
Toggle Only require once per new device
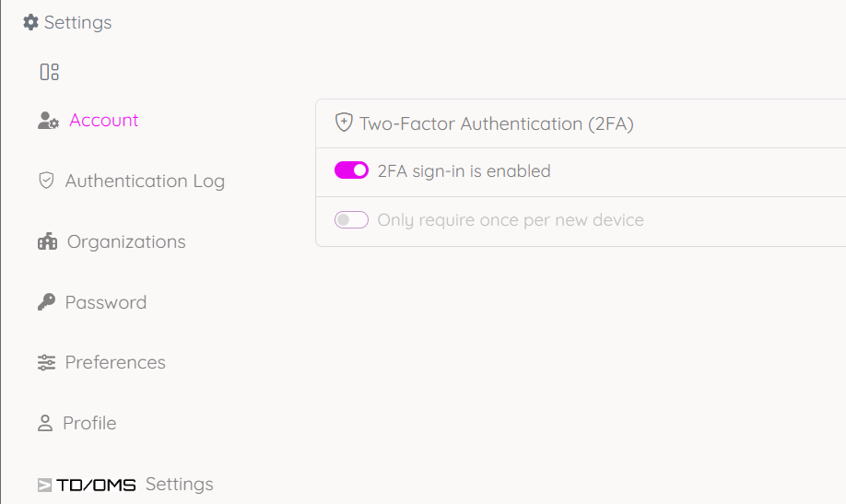tap(351, 220)
